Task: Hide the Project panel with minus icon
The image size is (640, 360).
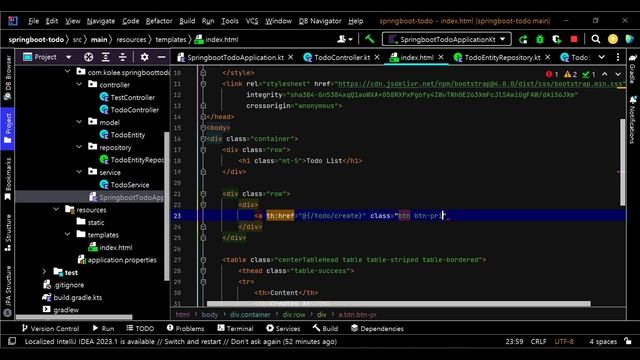Action: [x=162, y=57]
